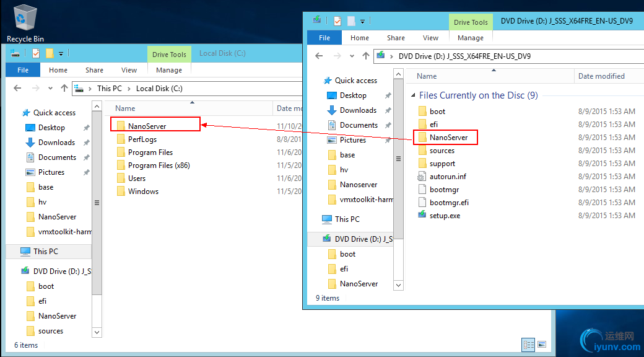Select autorun.inf file on the disc
The width and height of the screenshot is (644, 357).
click(448, 177)
